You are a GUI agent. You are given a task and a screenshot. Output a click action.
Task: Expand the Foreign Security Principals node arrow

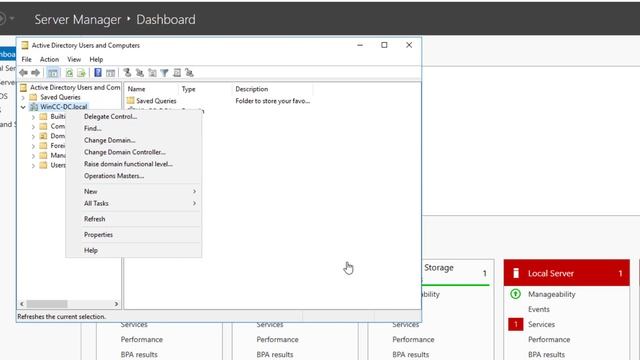[x=33, y=146]
